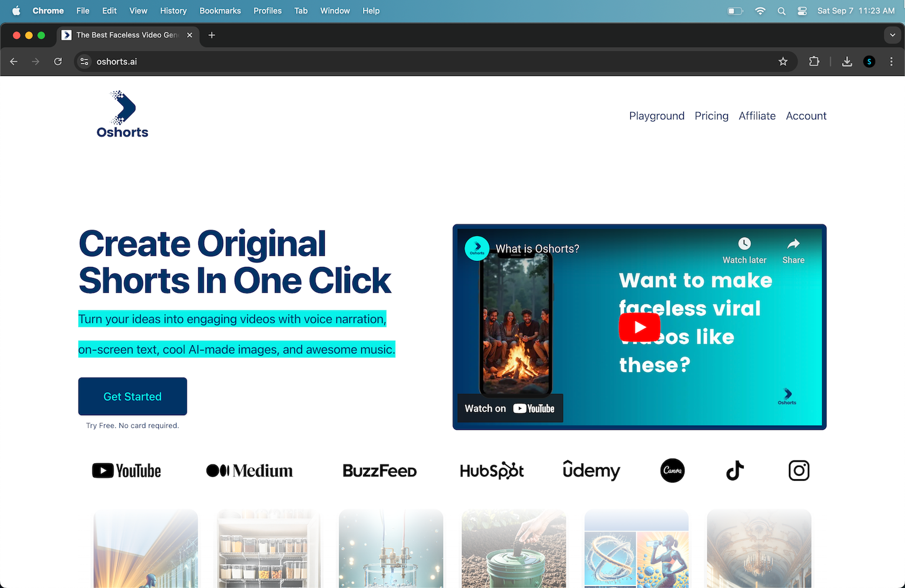Open Spotlight search in the menu bar
The width and height of the screenshot is (905, 588).
click(781, 11)
